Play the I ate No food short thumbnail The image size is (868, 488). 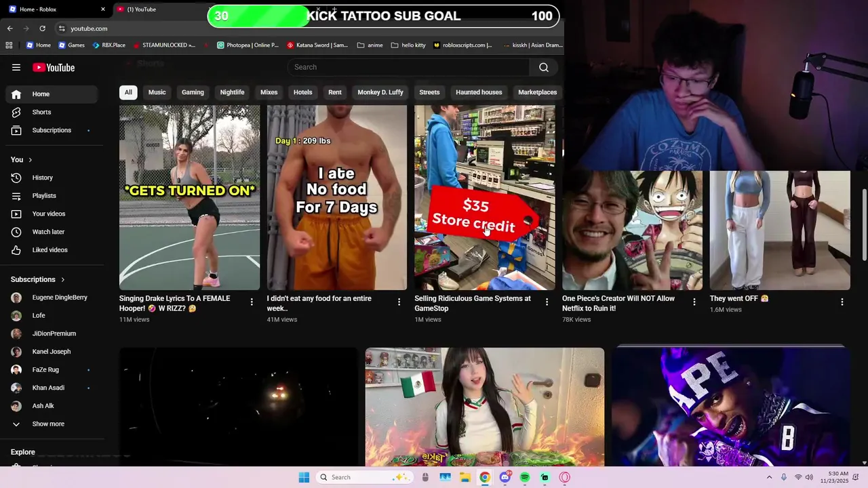pos(337,197)
